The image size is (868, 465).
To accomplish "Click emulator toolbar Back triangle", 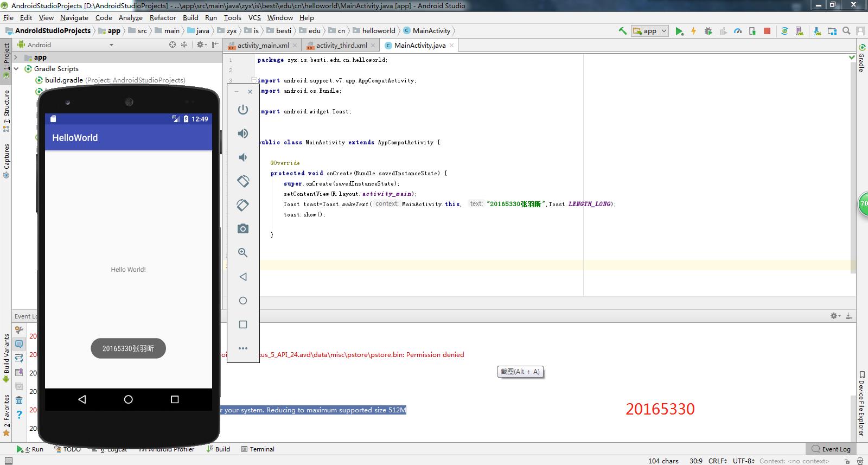I will tap(243, 277).
